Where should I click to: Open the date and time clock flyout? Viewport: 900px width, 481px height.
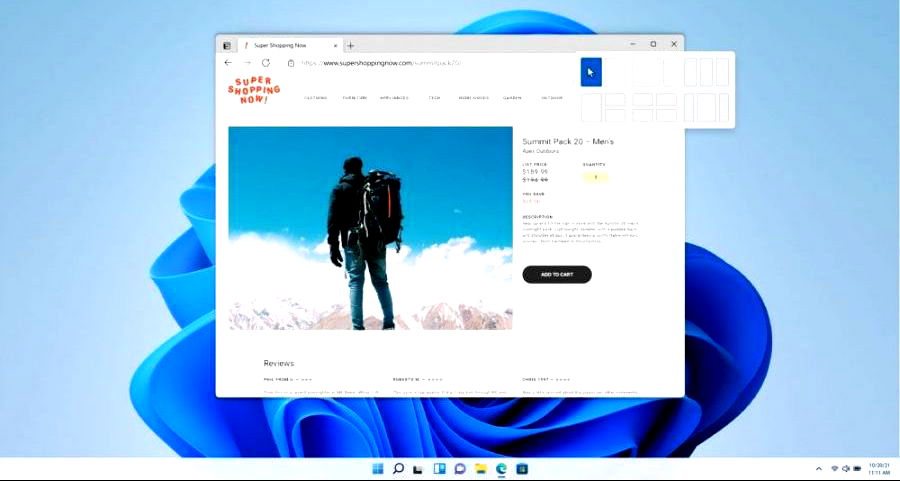pyautogui.click(x=879, y=469)
